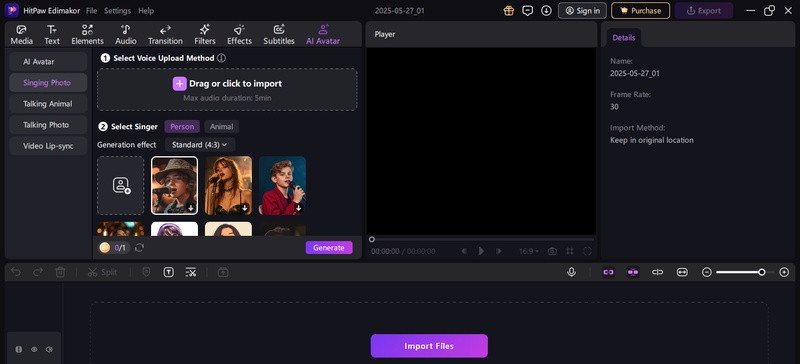Open the Details tab
The width and height of the screenshot is (800, 364).
624,37
